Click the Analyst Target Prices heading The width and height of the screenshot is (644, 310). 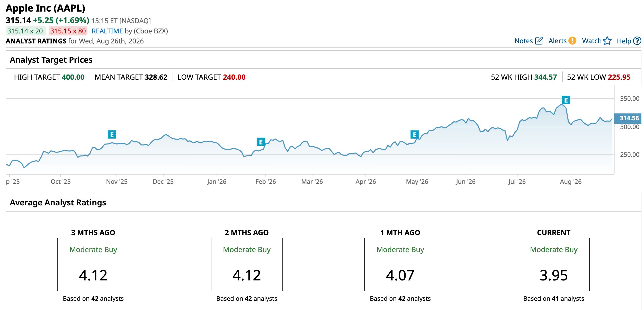pyautogui.click(x=51, y=60)
